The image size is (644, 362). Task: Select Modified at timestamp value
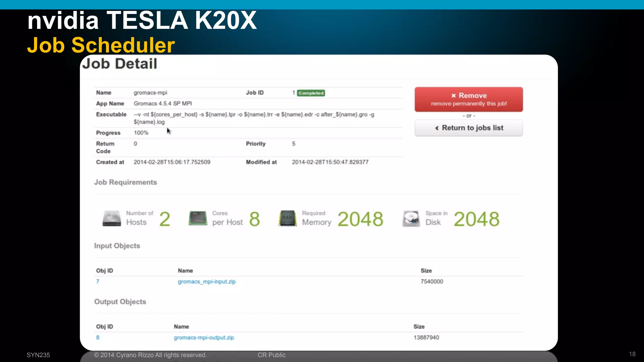[x=330, y=162]
